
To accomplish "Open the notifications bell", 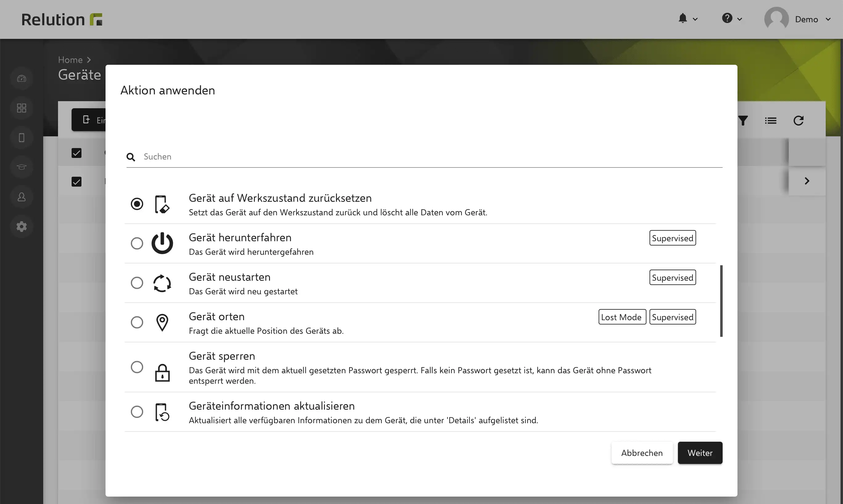I will click(683, 18).
